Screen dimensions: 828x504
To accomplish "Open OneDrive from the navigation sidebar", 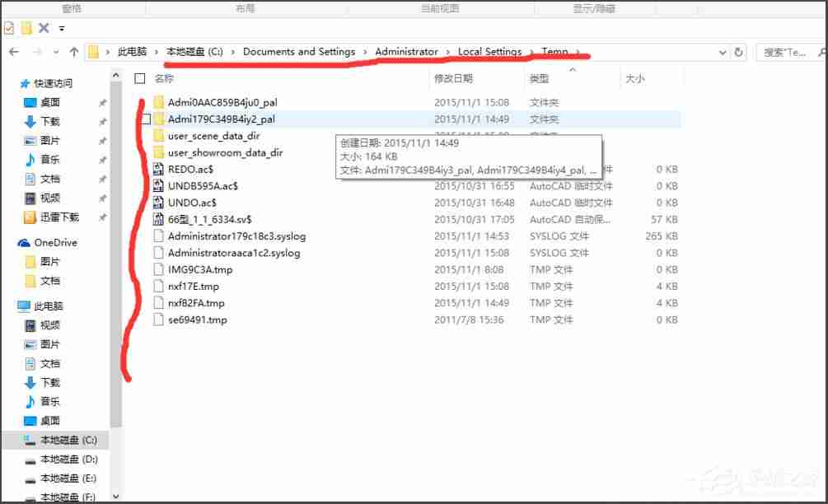I will pos(51,242).
